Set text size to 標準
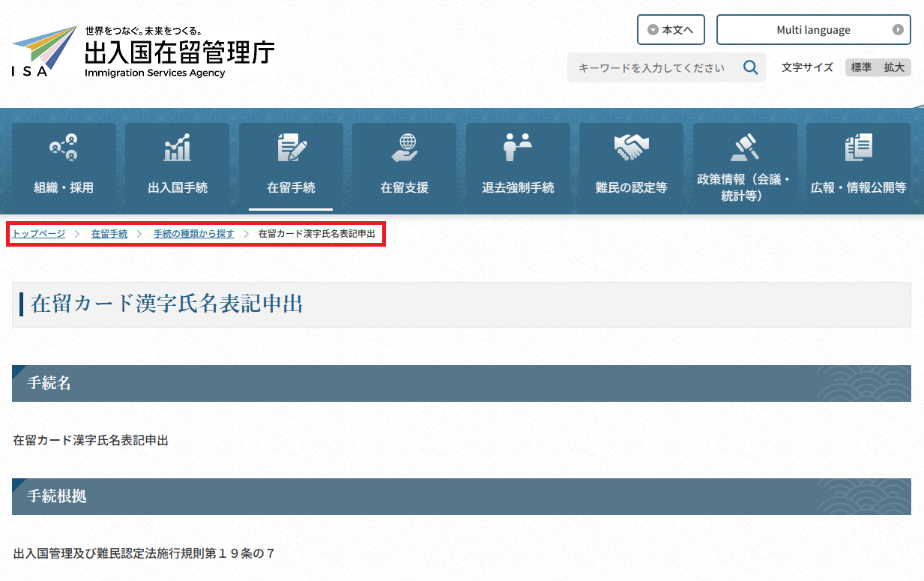This screenshot has height=581, width=924. (x=861, y=67)
